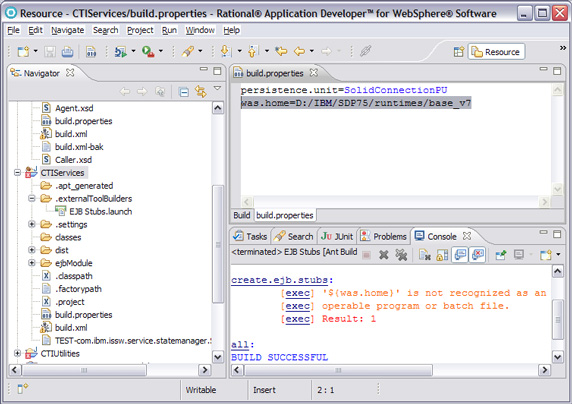Open the Navigate menu
Screen dimensions: 572x404
pyautogui.click(x=67, y=30)
